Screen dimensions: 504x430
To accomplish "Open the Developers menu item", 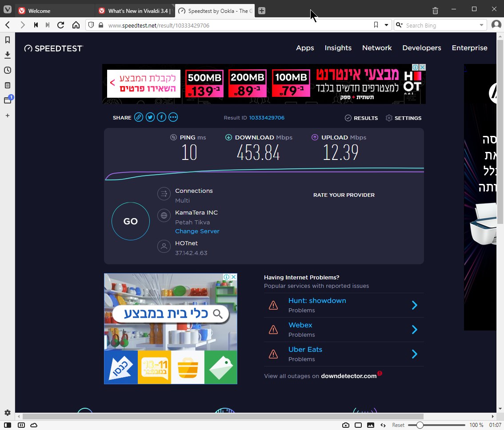I will point(421,48).
